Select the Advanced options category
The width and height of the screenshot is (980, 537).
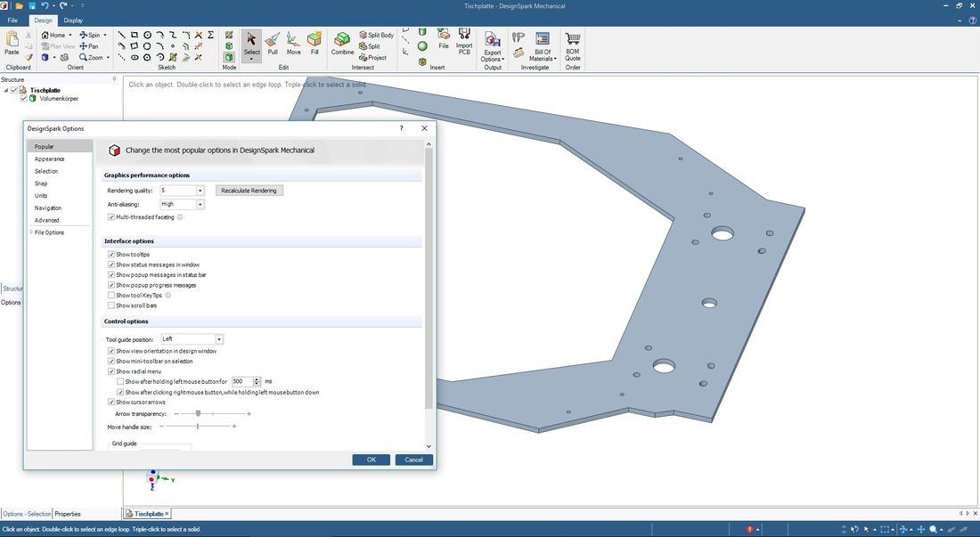[47, 220]
